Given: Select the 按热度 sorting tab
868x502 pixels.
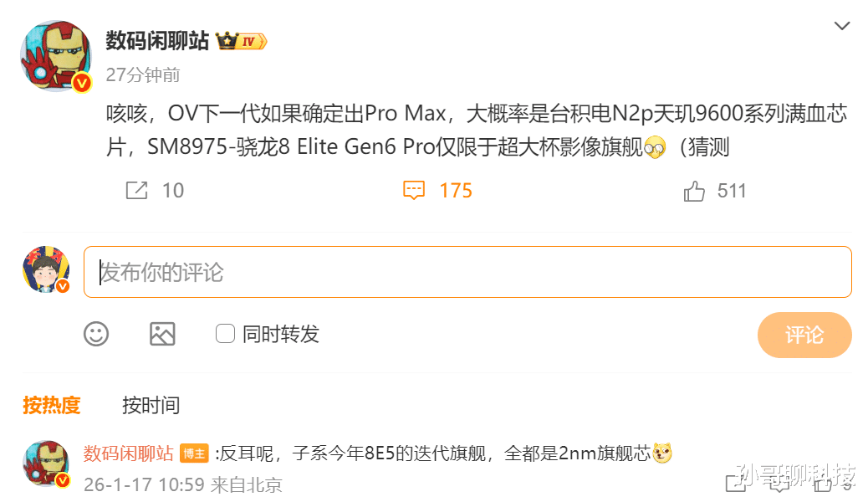Looking at the screenshot, I should click(x=52, y=405).
